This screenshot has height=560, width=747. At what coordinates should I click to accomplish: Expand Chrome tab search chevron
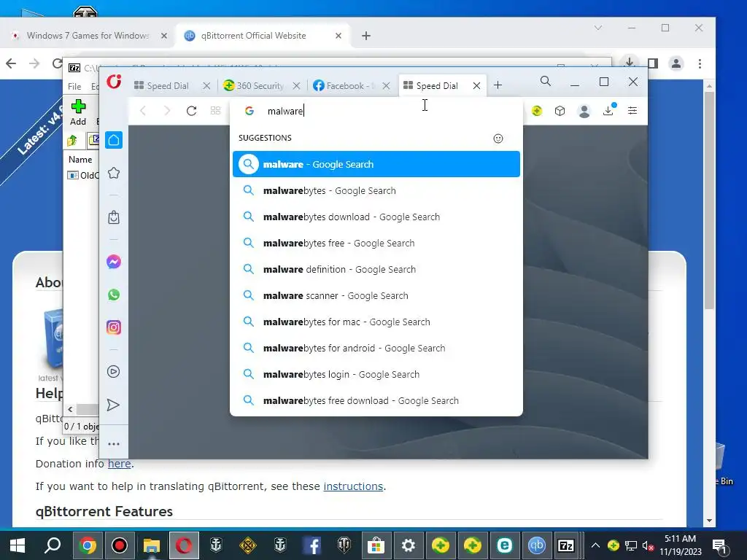(x=598, y=28)
